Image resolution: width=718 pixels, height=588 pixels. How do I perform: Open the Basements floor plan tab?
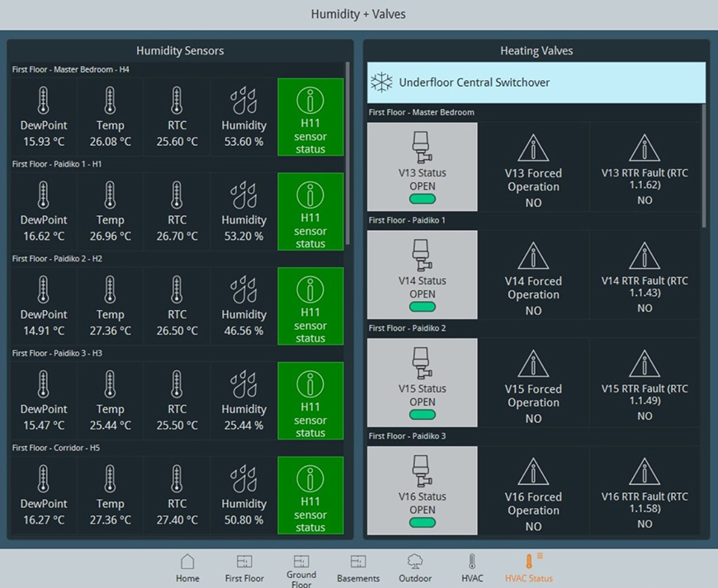(x=358, y=567)
